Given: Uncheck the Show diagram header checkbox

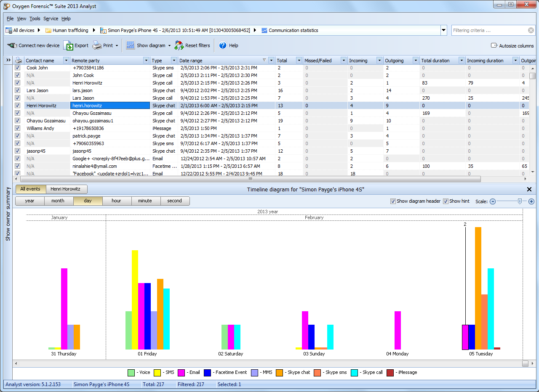Looking at the screenshot, I should pos(393,201).
